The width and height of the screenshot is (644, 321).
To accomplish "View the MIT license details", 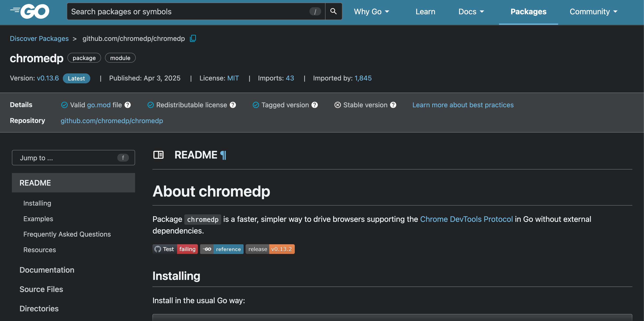I will point(233,78).
